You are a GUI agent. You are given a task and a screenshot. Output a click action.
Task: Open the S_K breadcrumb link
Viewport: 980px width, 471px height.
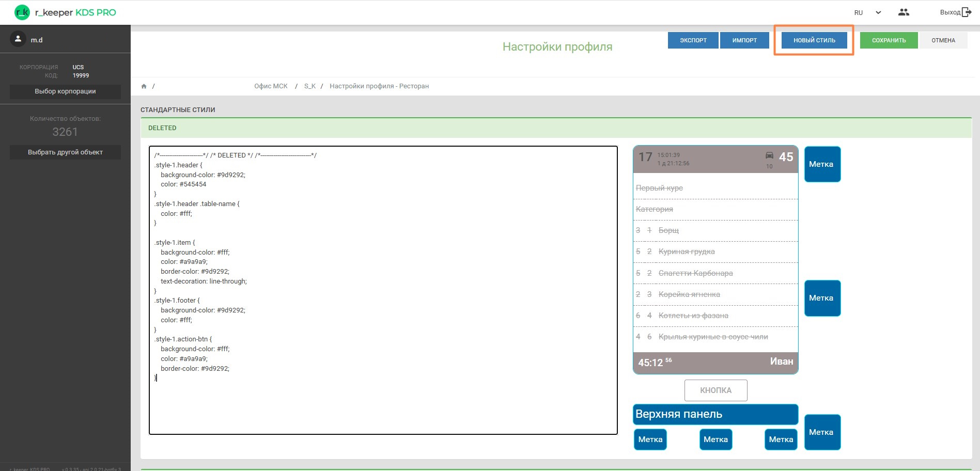(x=309, y=86)
